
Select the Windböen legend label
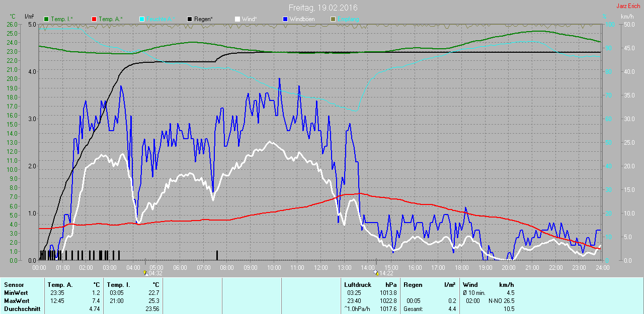pos(302,19)
